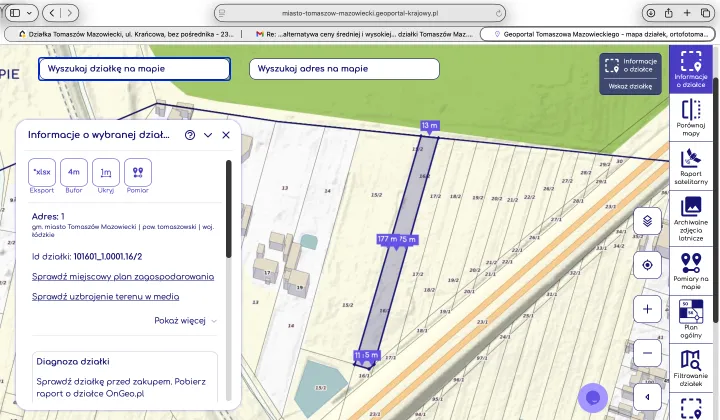Open new Safari tab with plus
The height and width of the screenshot is (420, 720).
pos(687,13)
